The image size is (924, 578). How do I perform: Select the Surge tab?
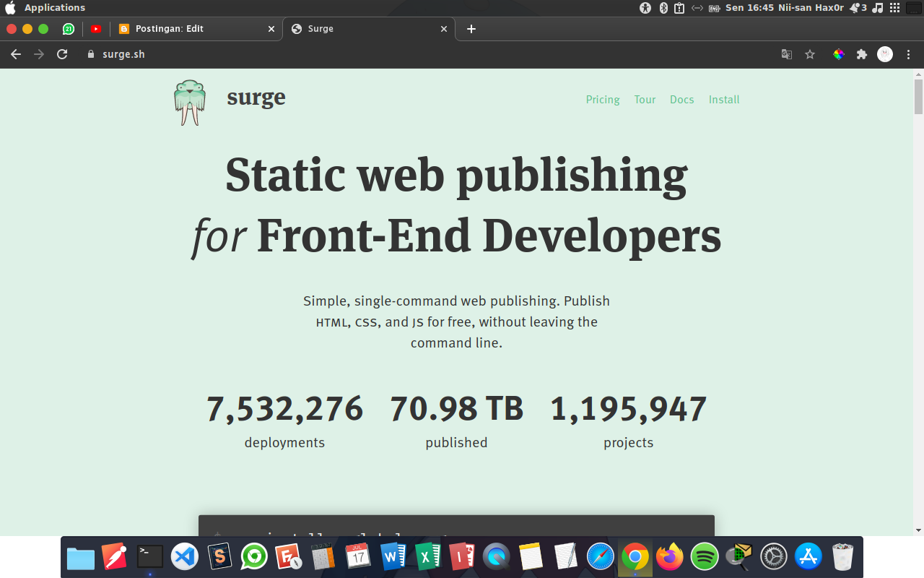pos(369,29)
